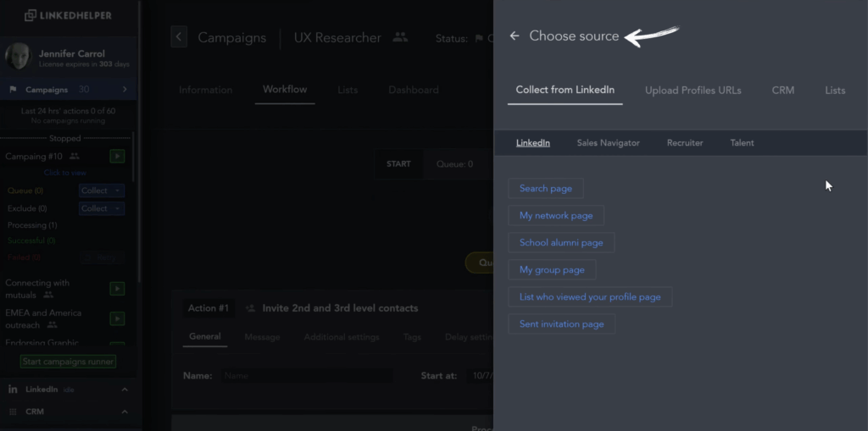Click the back chevron next to Campaigns
This screenshot has height=431, width=868.
[178, 37]
